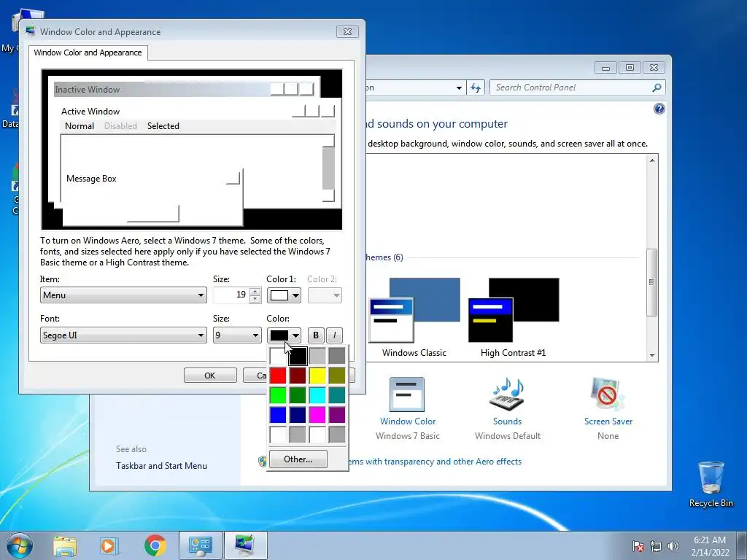Viewport: 747px width, 560px height.
Task: Open the Aero effects troubleshooting link
Action: [433, 462]
